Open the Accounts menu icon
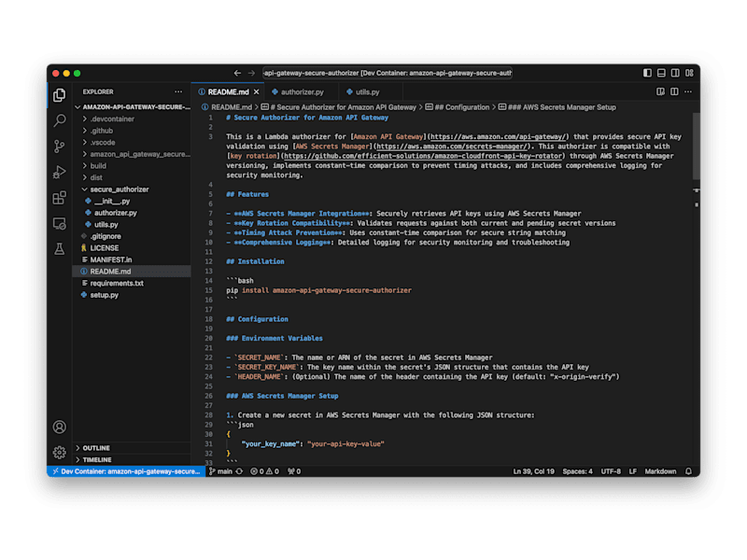The width and height of the screenshot is (747, 560). tap(60, 427)
